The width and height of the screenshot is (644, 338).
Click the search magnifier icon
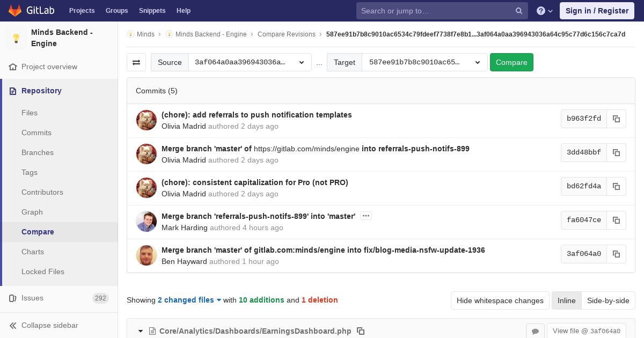(519, 11)
